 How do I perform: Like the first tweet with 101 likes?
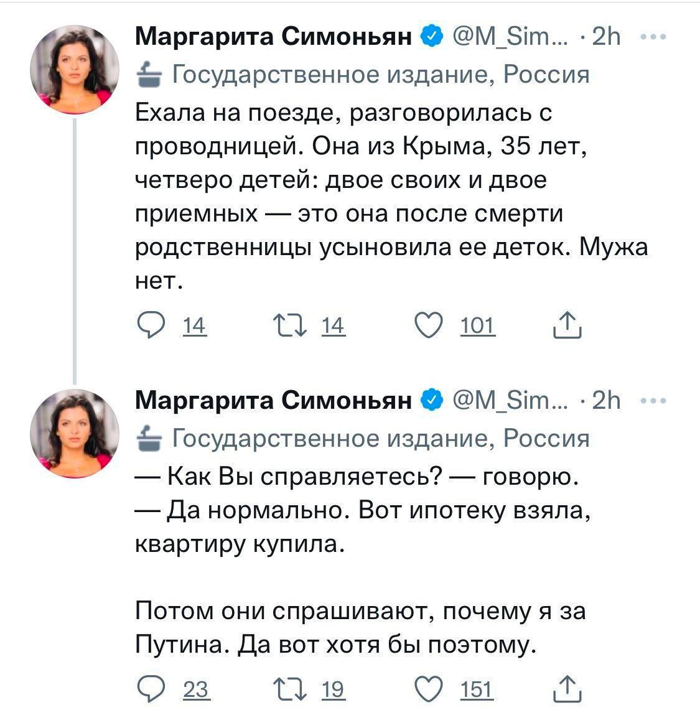[x=428, y=325]
